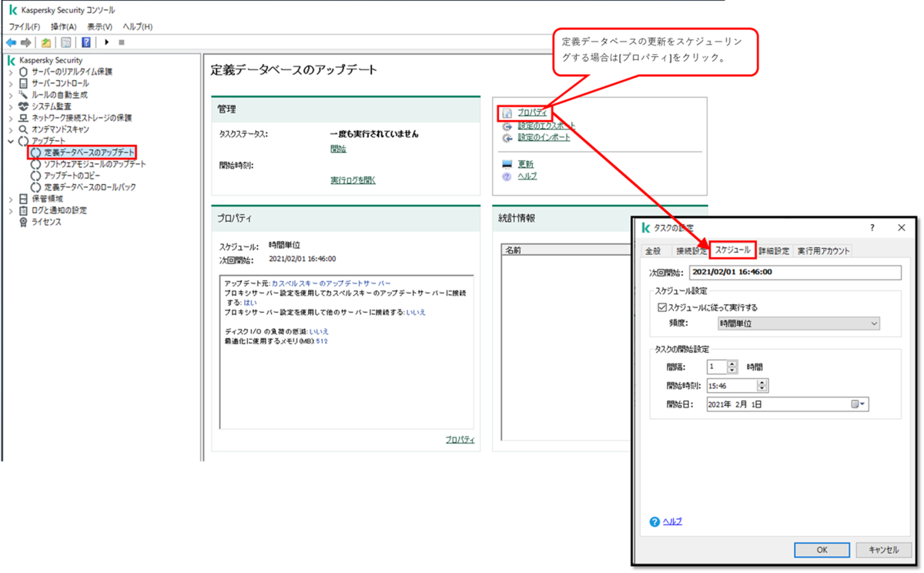The height and width of the screenshot is (573, 924).
Task: Expand the ログと通知の設定 node
Action: [11, 210]
